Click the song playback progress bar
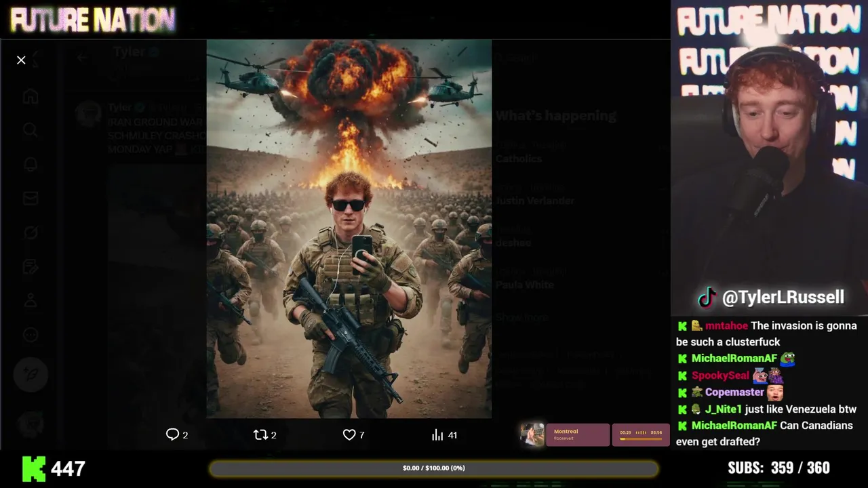The height and width of the screenshot is (488, 868). (640, 439)
